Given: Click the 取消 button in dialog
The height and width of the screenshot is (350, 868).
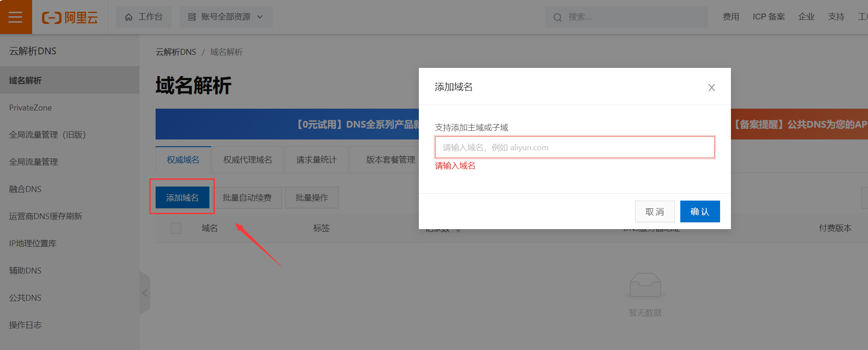Looking at the screenshot, I should point(655,211).
